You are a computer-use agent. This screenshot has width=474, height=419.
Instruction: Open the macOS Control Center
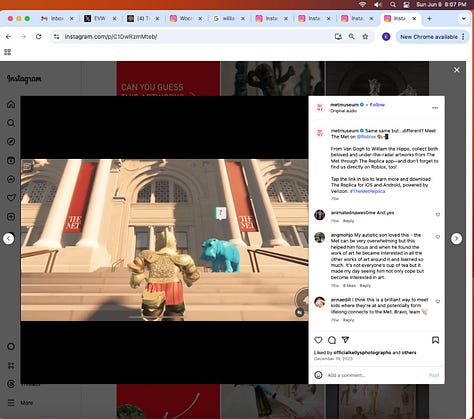[x=406, y=4]
